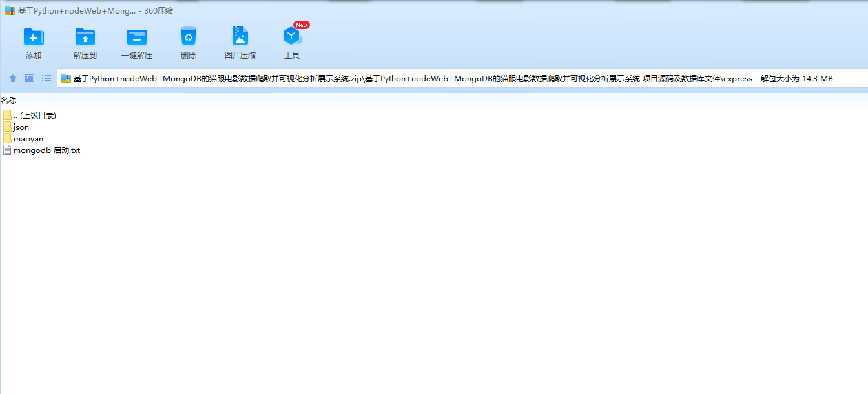Select the mongodb 启动.txt file
The height and width of the screenshot is (394, 868).
click(x=41, y=150)
